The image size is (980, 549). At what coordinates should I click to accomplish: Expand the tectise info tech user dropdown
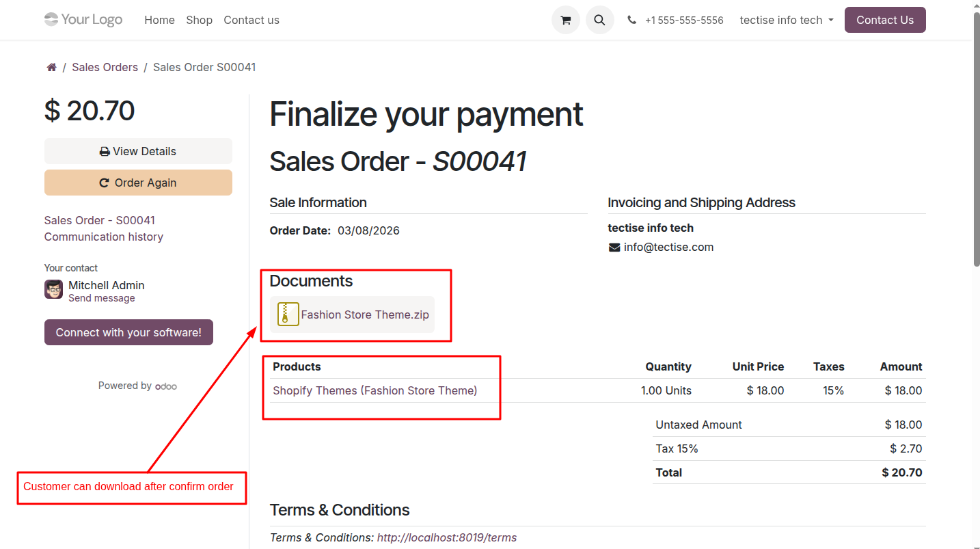pyautogui.click(x=787, y=21)
